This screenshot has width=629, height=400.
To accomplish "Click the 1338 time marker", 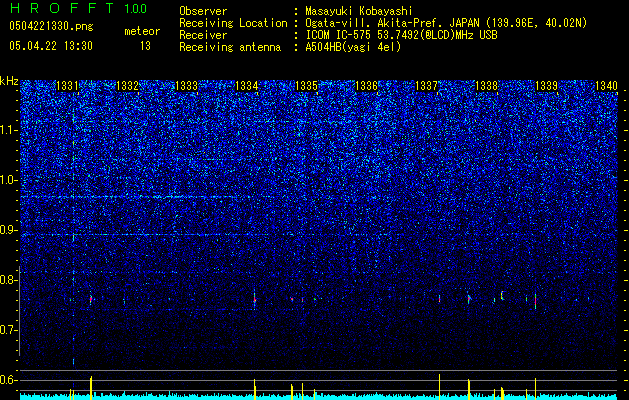I will point(486,85).
